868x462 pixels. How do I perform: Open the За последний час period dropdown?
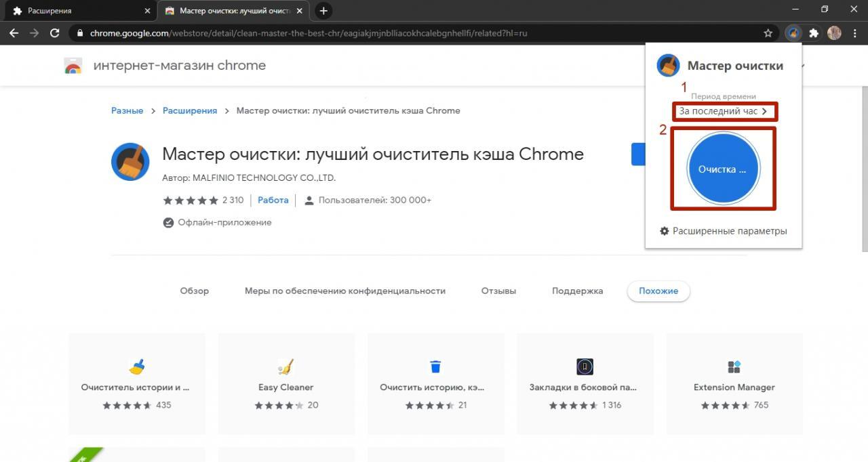724,111
